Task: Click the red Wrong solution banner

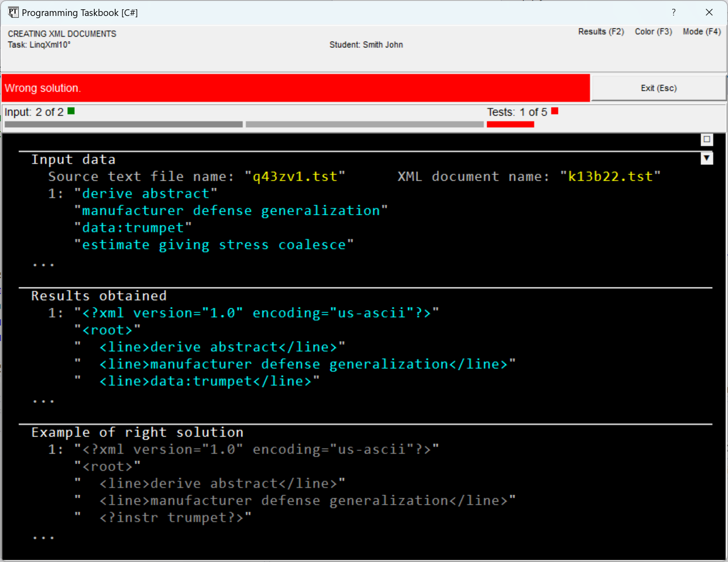Action: click(x=295, y=88)
